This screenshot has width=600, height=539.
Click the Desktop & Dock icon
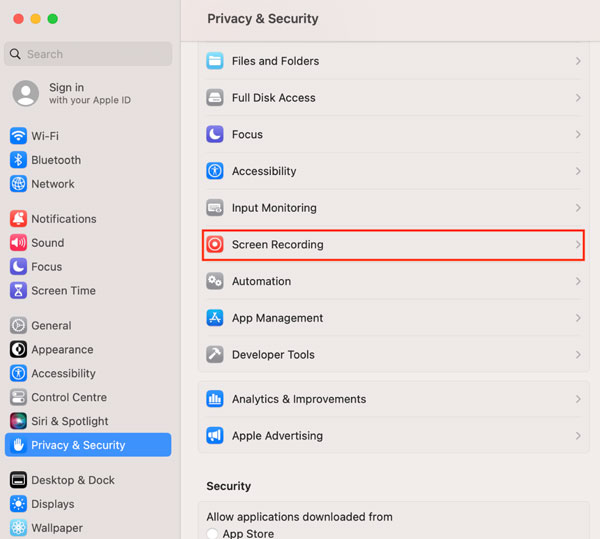point(18,480)
